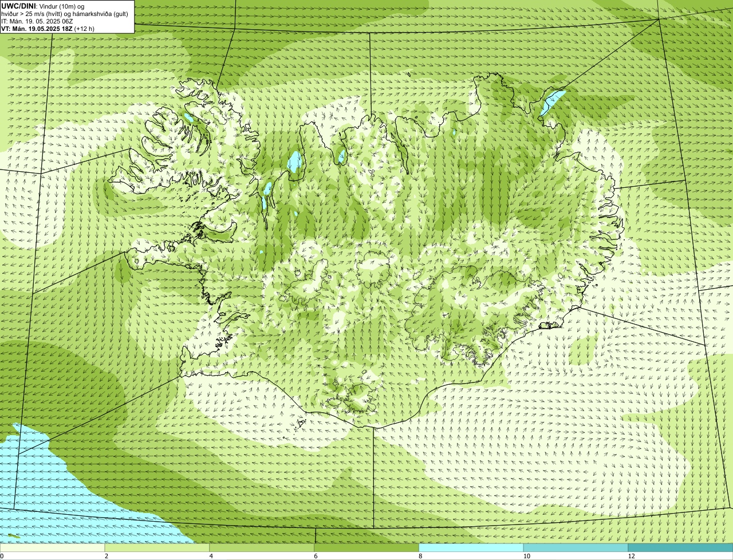Click the teal legend segment above 12 m/s
This screenshot has height=560, width=733.
[680, 548]
